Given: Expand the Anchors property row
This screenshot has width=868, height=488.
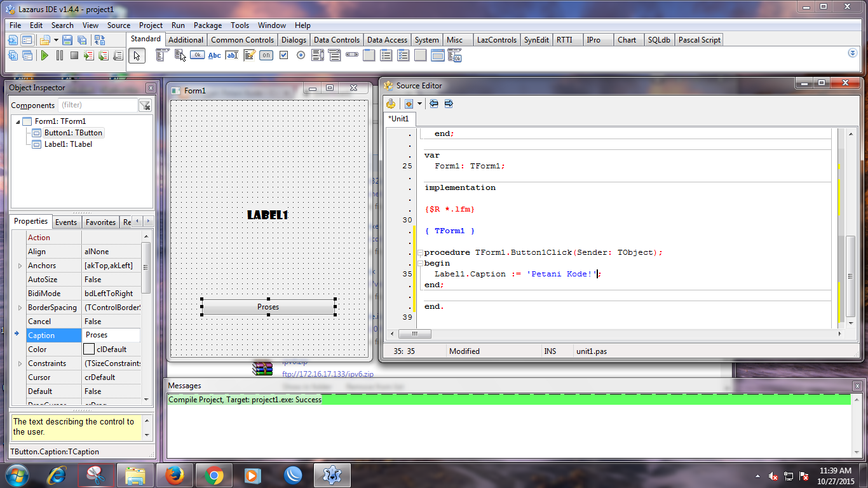Looking at the screenshot, I should coord(20,265).
